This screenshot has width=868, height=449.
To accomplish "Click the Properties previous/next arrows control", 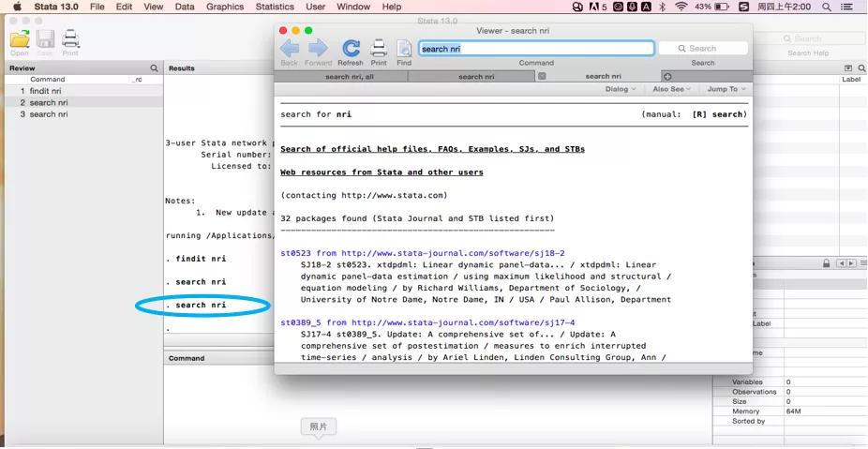I will (x=845, y=263).
